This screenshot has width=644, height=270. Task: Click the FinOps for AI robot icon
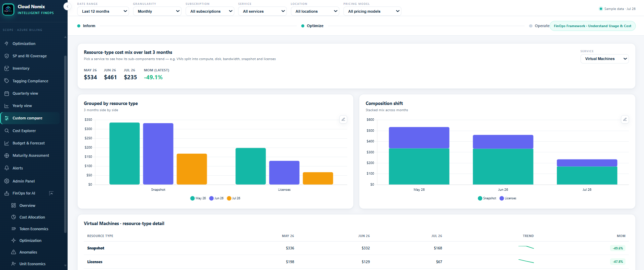[7, 193]
